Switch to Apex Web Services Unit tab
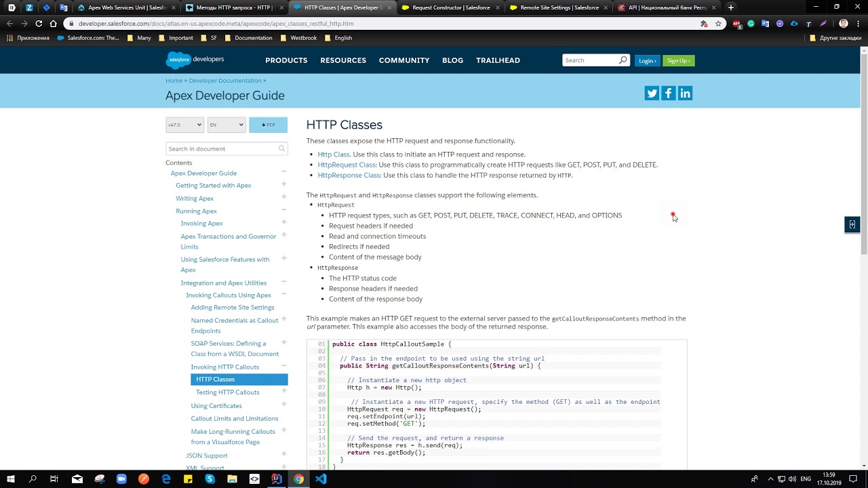Screen dimensions: 868x488 pos(121,7)
